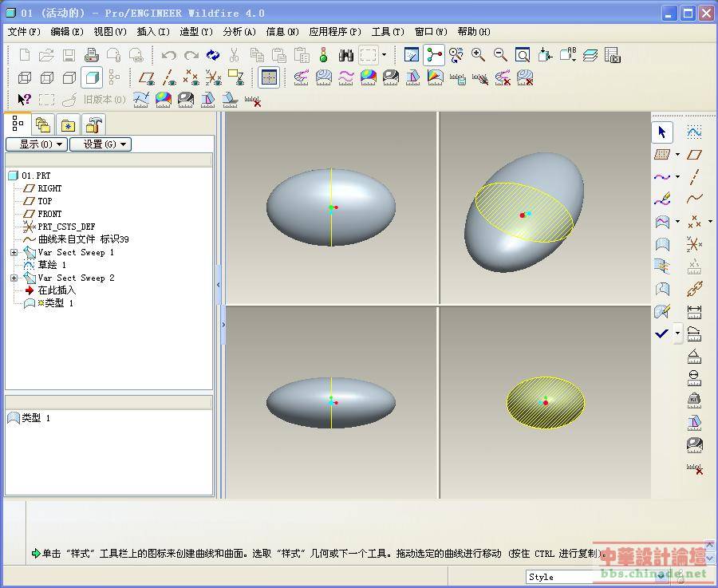Viewport: 718px width, 588px height.
Task: Click the Curve Edit pencil tool
Action: click(x=661, y=199)
